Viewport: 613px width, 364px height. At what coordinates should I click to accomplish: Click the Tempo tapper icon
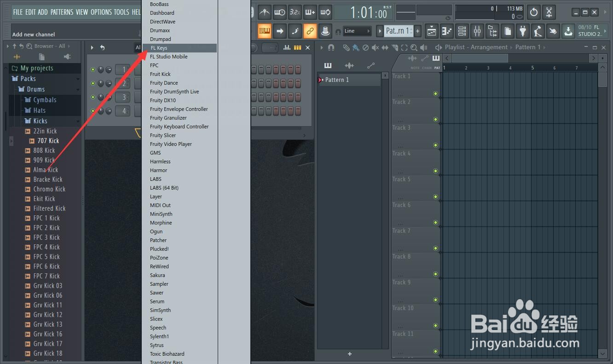tap(538, 31)
